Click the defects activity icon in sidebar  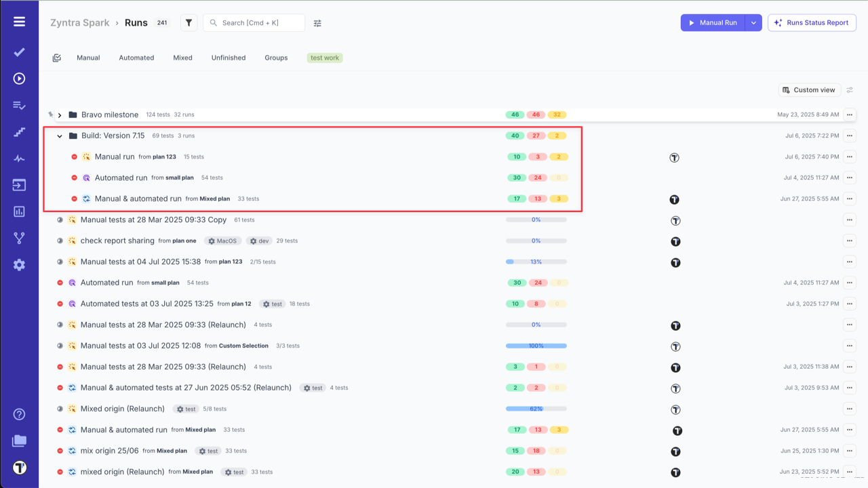pos(19,157)
